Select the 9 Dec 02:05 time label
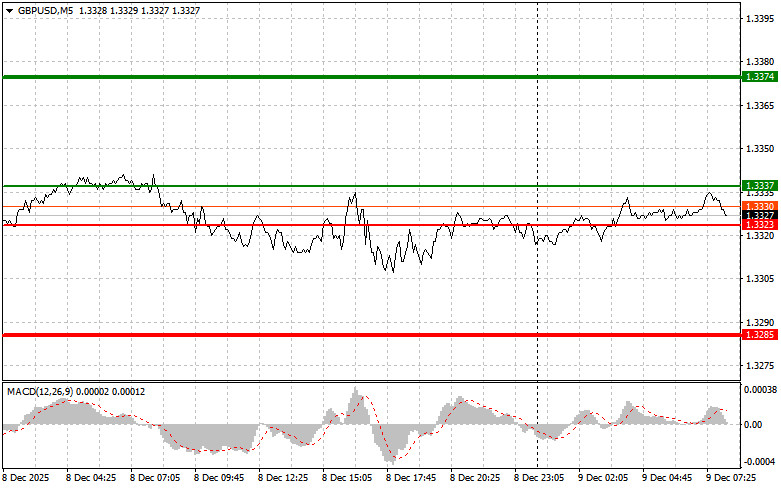This screenshot has height=489, width=781. click(x=603, y=478)
